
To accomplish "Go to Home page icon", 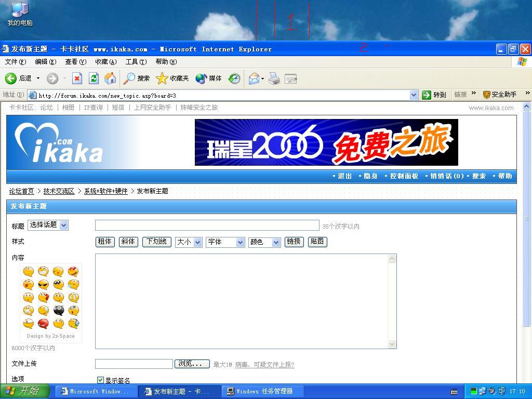I will pyautogui.click(x=110, y=78).
